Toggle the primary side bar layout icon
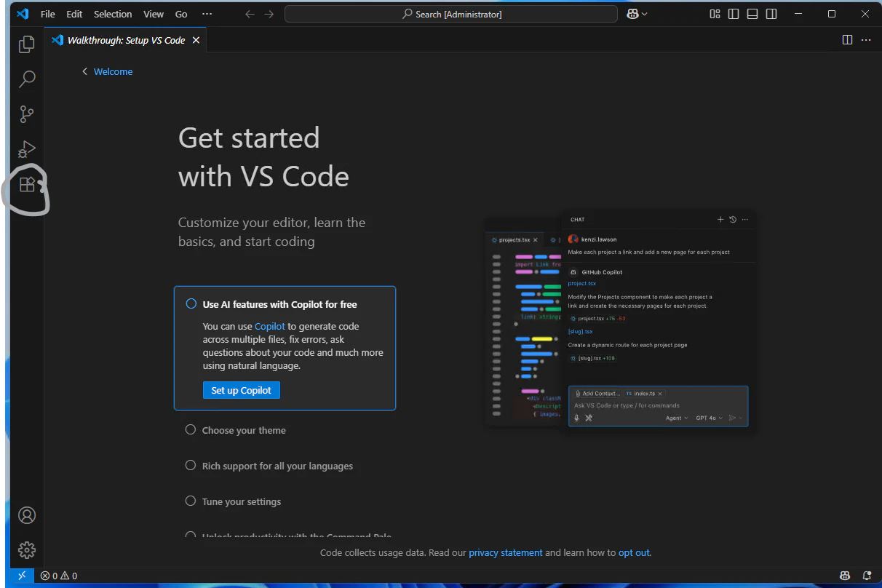882x588 pixels. [734, 14]
